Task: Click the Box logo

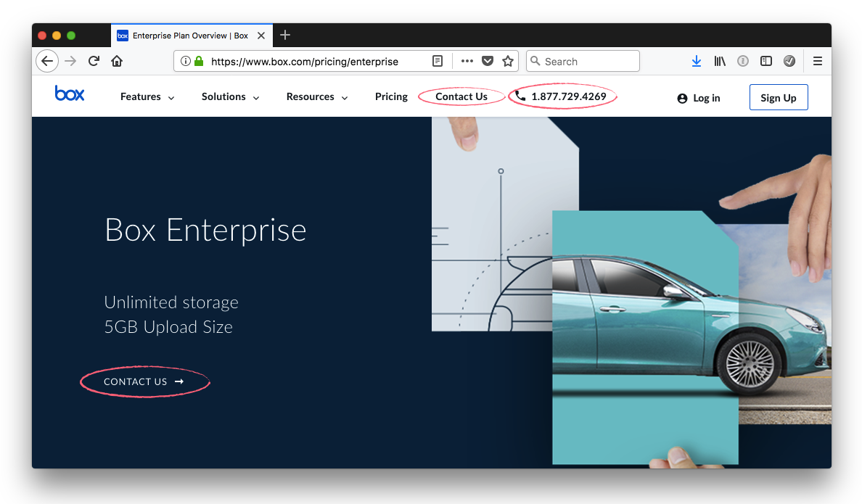Action: click(69, 94)
